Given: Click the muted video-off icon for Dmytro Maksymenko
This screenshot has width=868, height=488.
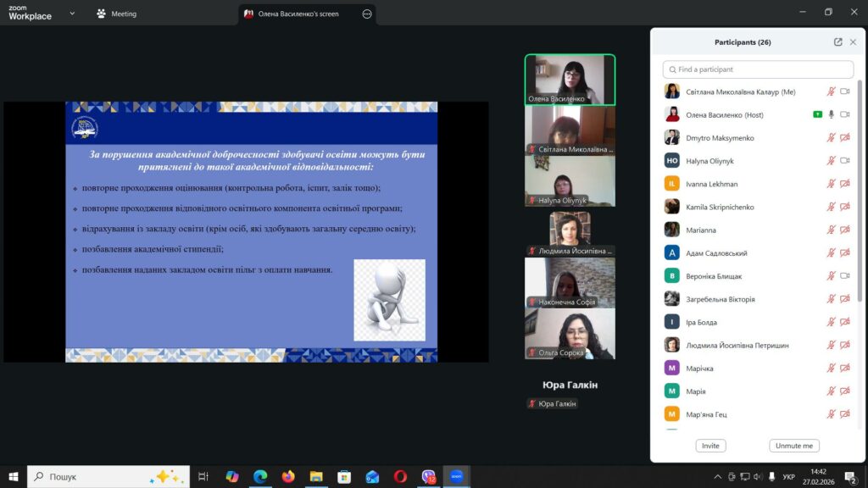Looking at the screenshot, I should tap(844, 137).
